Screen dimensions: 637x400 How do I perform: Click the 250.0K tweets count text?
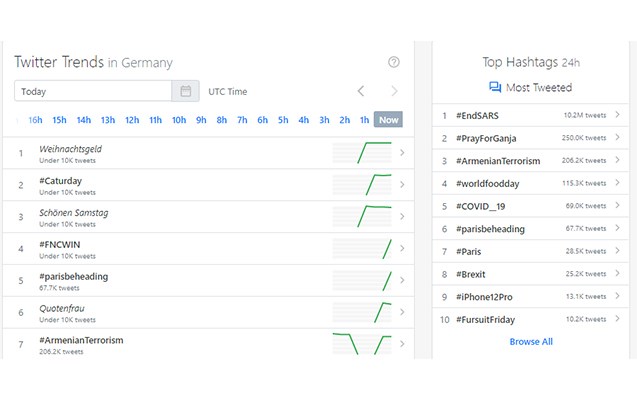(584, 138)
